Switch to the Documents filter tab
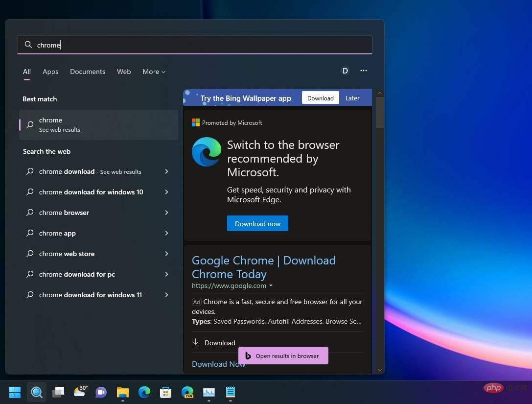 pyautogui.click(x=88, y=71)
